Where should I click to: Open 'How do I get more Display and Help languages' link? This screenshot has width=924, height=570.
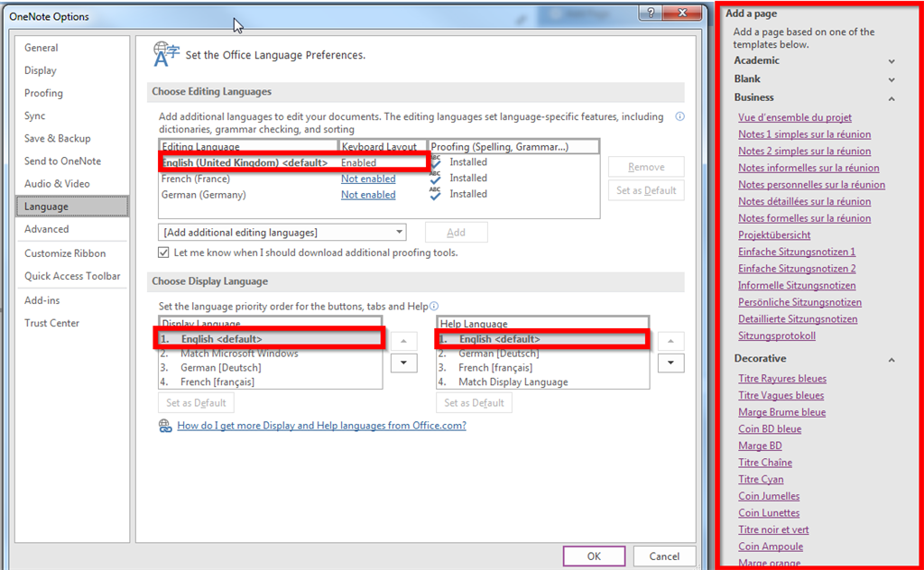(322, 425)
